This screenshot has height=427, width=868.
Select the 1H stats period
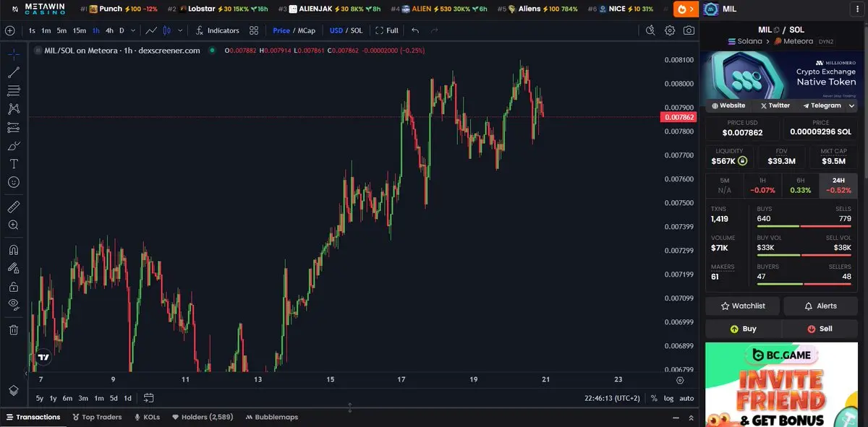tap(762, 185)
